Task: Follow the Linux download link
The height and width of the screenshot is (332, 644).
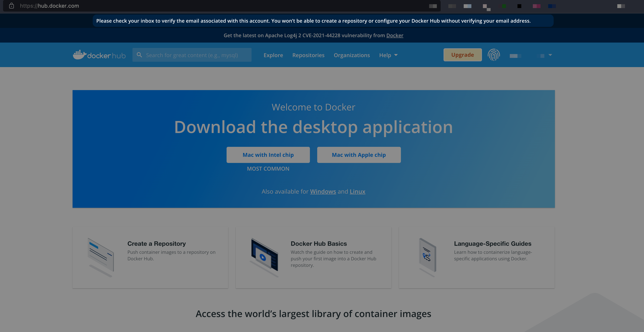Action: (357, 191)
